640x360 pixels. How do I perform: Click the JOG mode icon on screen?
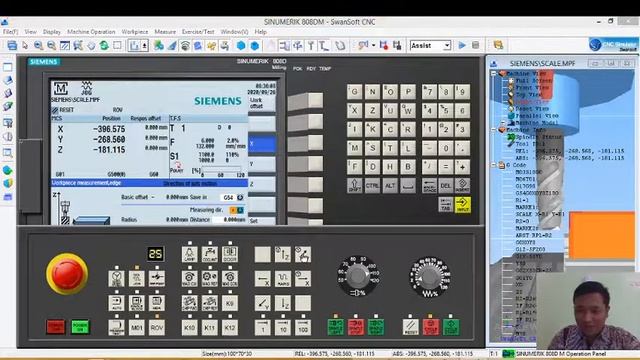pyautogui.click(x=87, y=88)
